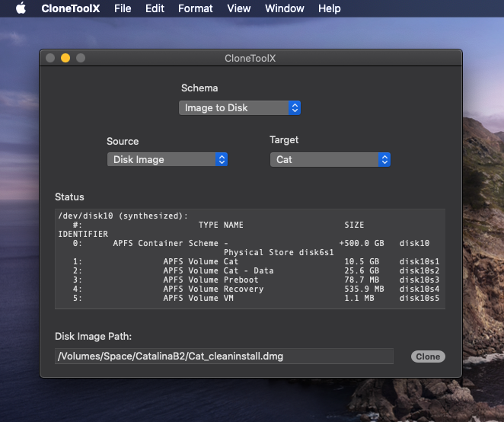Select the VM volume row
Screen dimensions: 504x422
256,298
